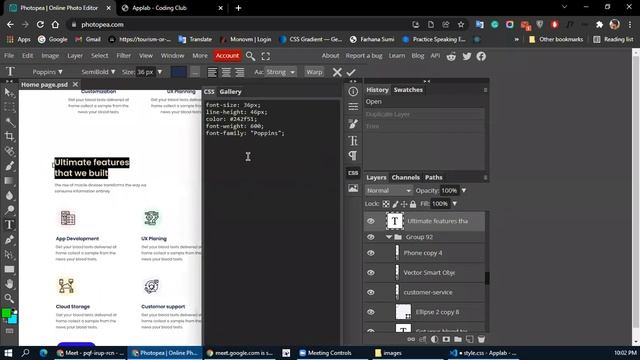Select the Spot Healing tool
The image size is (640, 360).
coord(9,151)
